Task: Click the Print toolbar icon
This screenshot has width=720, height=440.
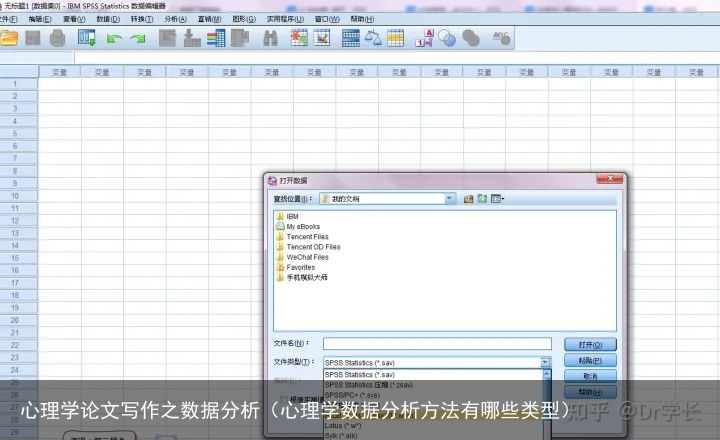Action: (57, 38)
